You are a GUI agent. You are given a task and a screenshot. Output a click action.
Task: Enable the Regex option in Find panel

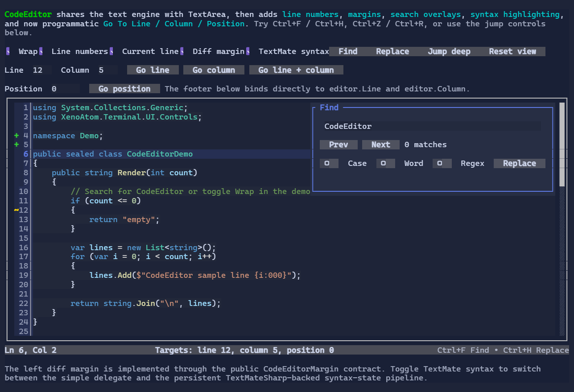[442, 164]
